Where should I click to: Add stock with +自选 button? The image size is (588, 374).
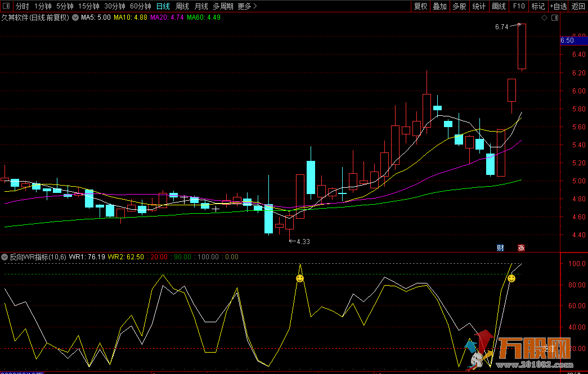pos(558,6)
